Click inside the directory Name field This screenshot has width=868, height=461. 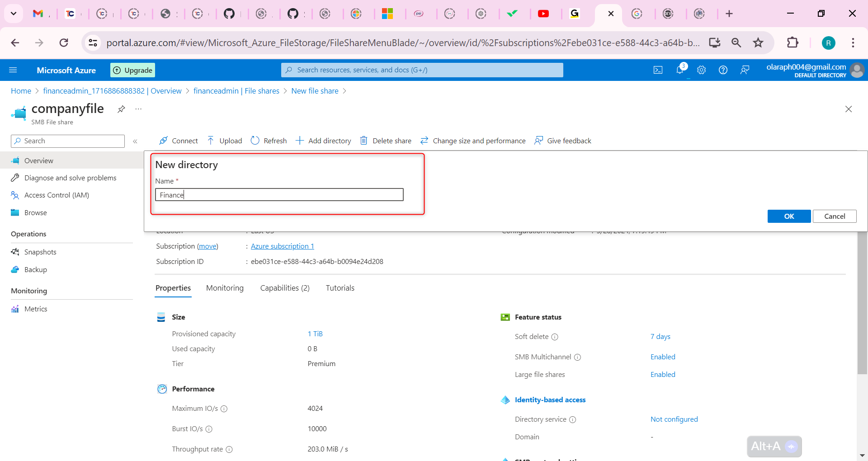279,194
